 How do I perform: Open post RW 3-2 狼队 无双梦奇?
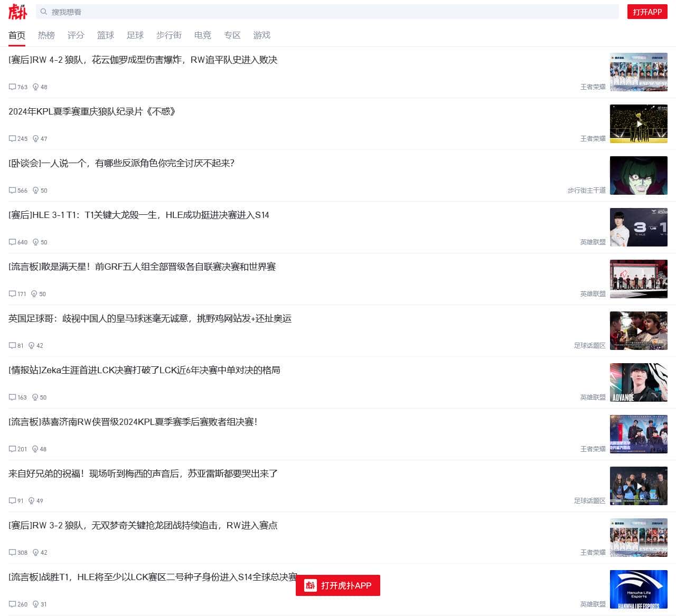[x=143, y=526]
